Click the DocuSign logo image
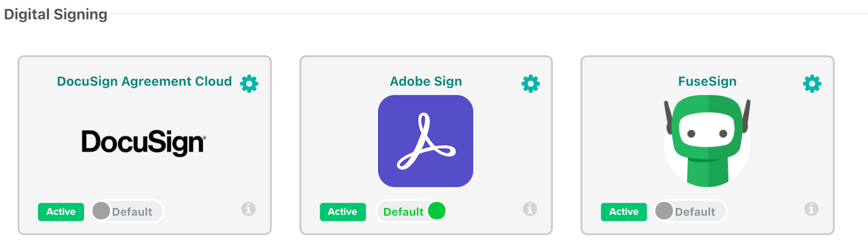This screenshot has width=868, height=248. 144,142
